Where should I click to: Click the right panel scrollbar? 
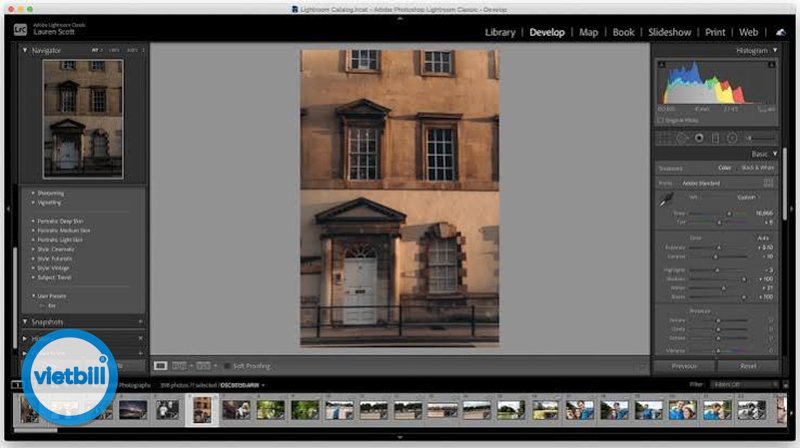tap(784, 184)
